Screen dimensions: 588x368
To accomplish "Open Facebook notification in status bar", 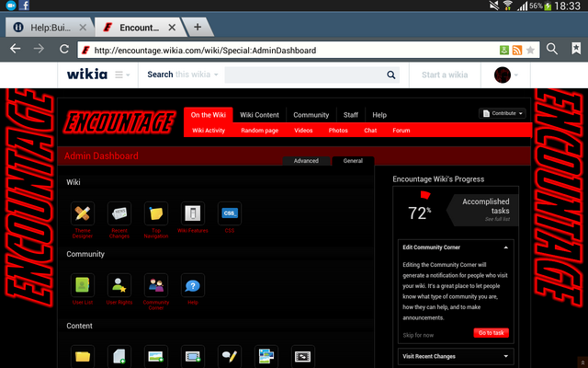I will pyautogui.click(x=24, y=6).
